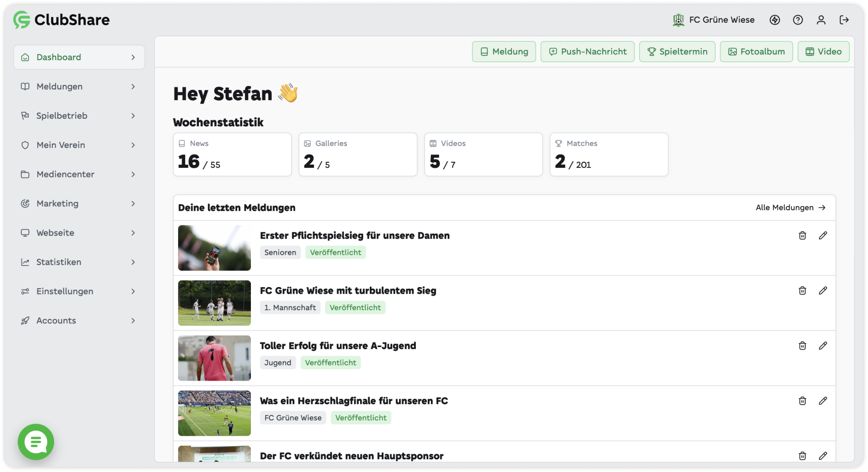
Task: Edit 'Toller Erfolg für unsere A-Jugend'
Action: click(823, 346)
